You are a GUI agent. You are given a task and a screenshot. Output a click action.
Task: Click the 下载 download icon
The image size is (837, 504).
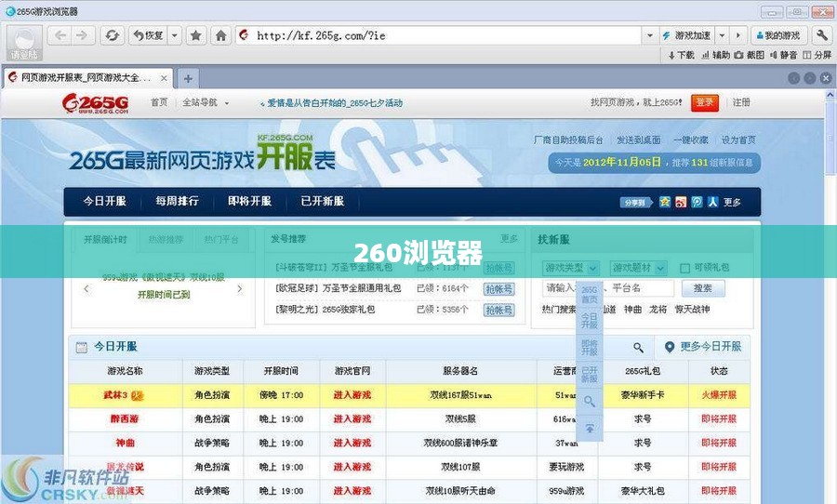(x=681, y=55)
